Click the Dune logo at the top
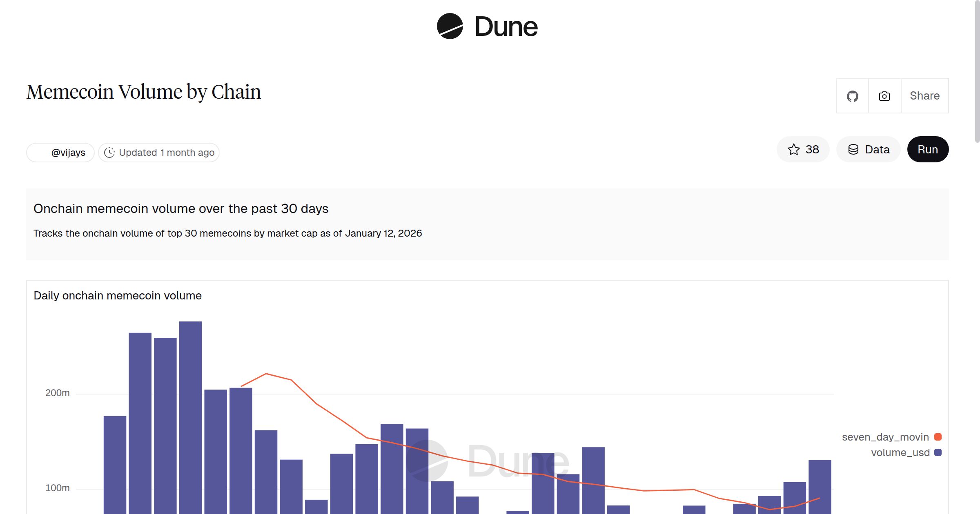 coord(488,27)
